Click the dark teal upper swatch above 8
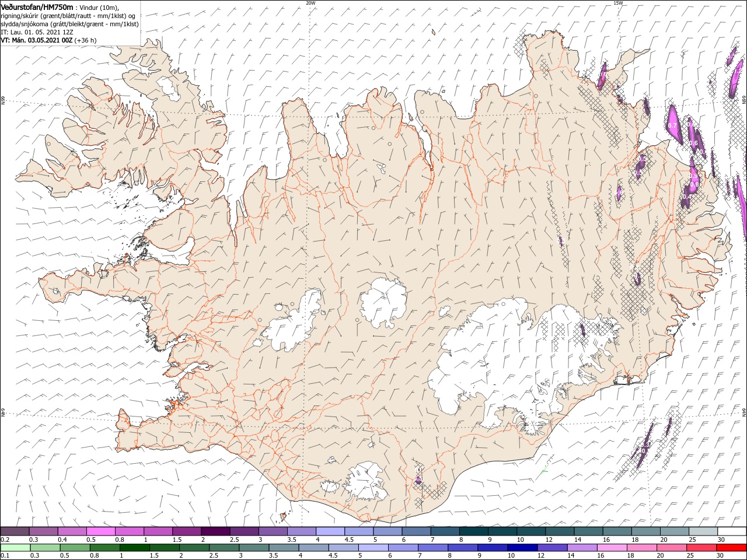This screenshot has height=560, width=747. (x=473, y=531)
